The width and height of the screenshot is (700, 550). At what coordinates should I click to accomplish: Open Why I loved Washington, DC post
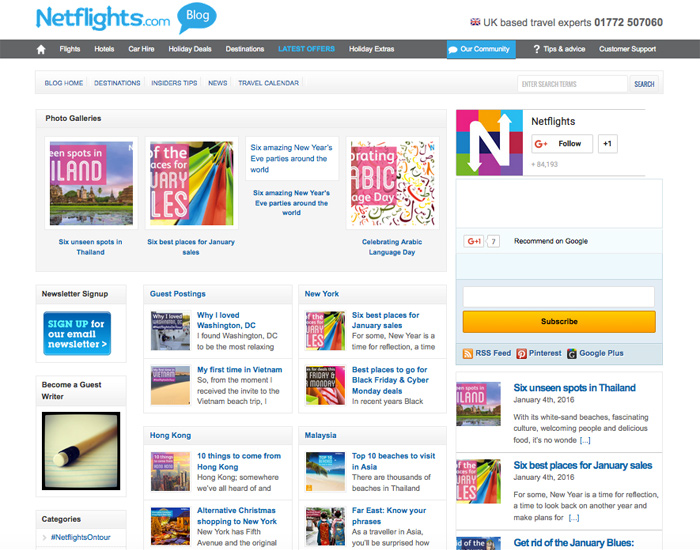pyautogui.click(x=226, y=320)
